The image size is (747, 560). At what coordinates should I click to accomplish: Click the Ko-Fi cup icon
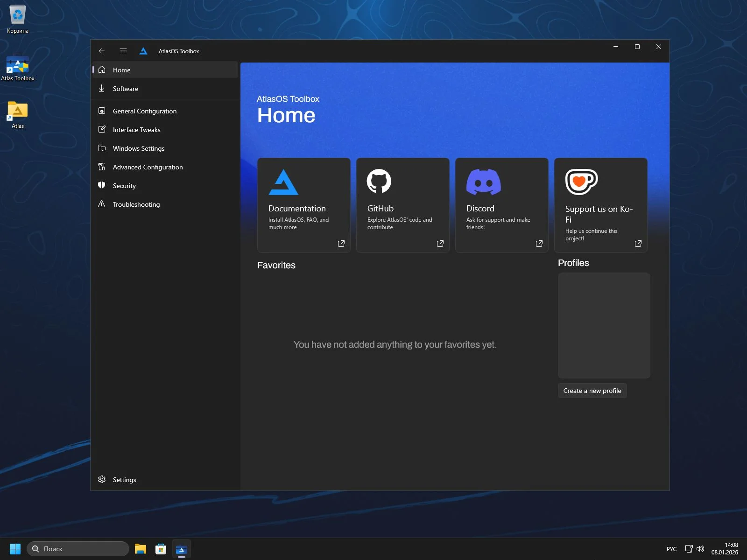pyautogui.click(x=581, y=182)
